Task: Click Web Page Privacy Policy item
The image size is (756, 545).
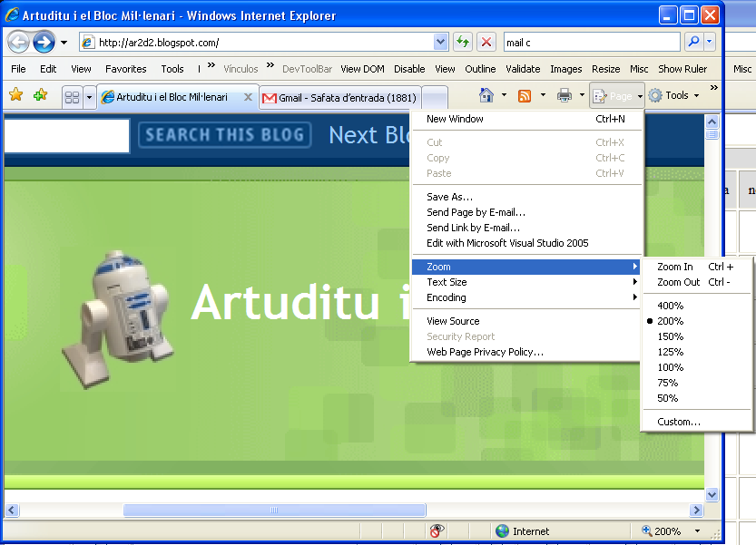Action: point(528,352)
